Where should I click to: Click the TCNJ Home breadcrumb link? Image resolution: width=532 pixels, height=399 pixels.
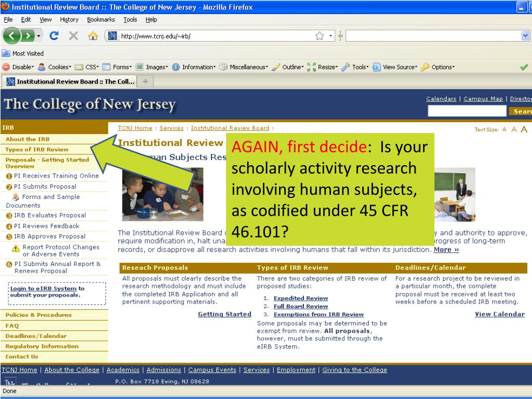coord(135,128)
